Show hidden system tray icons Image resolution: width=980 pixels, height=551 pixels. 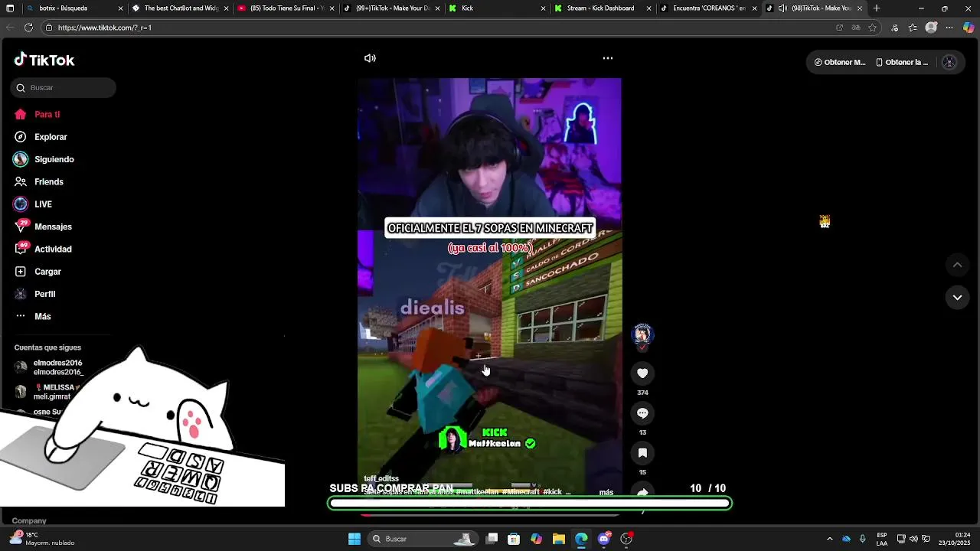pos(829,540)
